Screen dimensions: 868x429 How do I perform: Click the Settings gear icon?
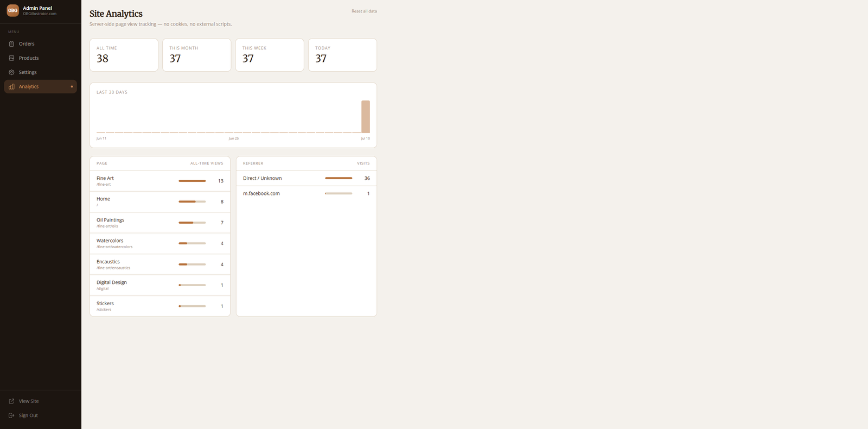click(x=11, y=72)
